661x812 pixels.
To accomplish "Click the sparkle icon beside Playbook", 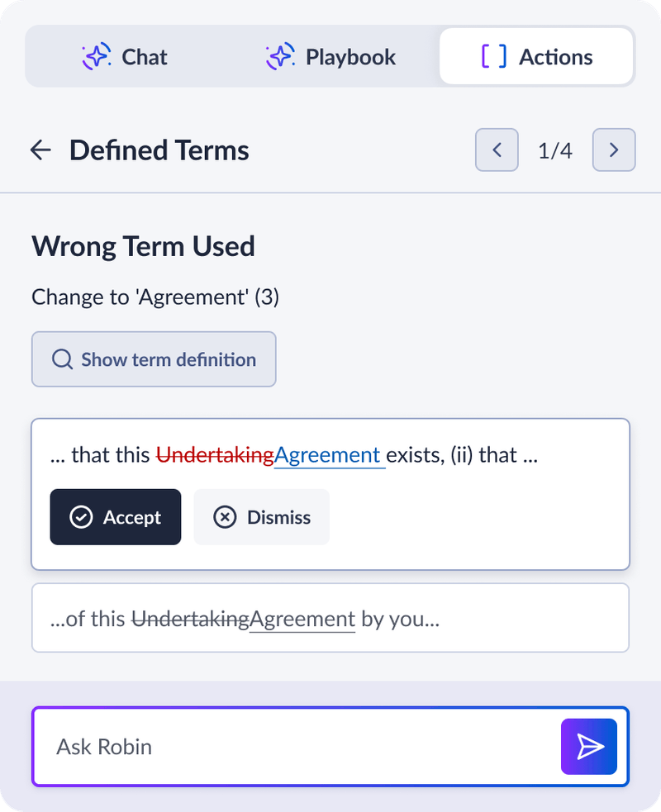I will pos(280,57).
